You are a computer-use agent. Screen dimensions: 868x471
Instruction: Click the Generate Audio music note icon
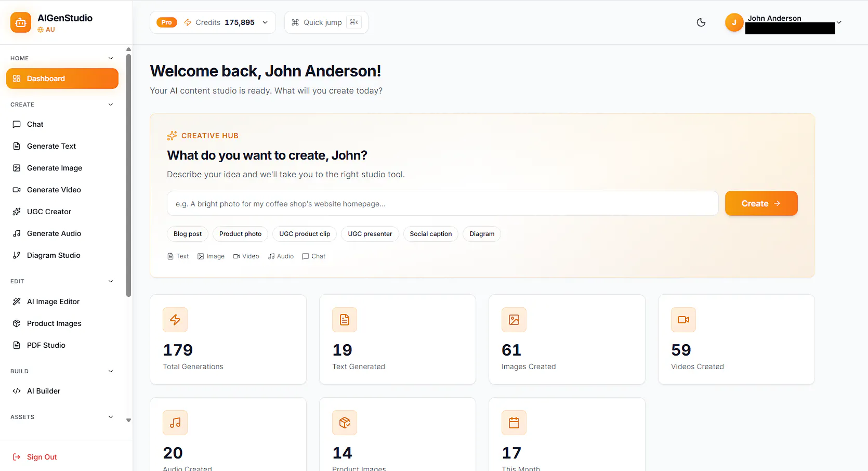point(17,233)
